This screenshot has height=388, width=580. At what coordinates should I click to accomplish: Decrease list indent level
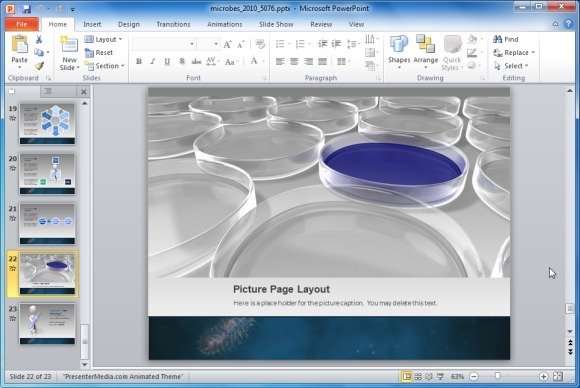coord(322,44)
